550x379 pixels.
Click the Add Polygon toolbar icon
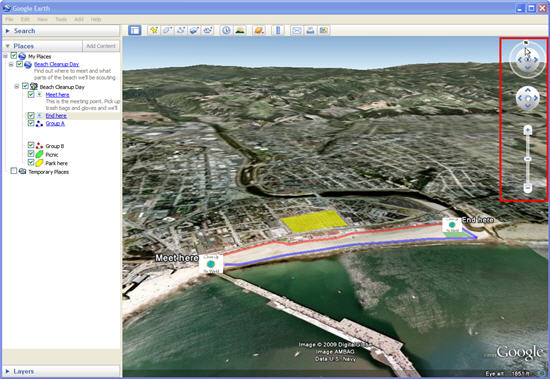[167, 31]
